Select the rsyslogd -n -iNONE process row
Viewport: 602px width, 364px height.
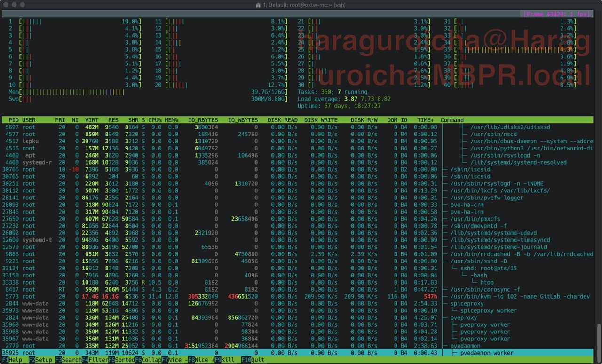(298, 183)
